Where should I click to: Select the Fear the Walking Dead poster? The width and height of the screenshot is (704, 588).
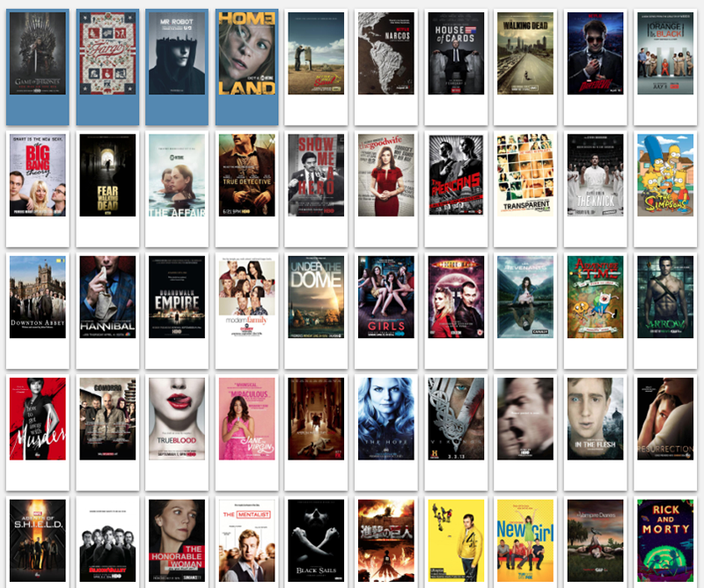[x=107, y=175]
